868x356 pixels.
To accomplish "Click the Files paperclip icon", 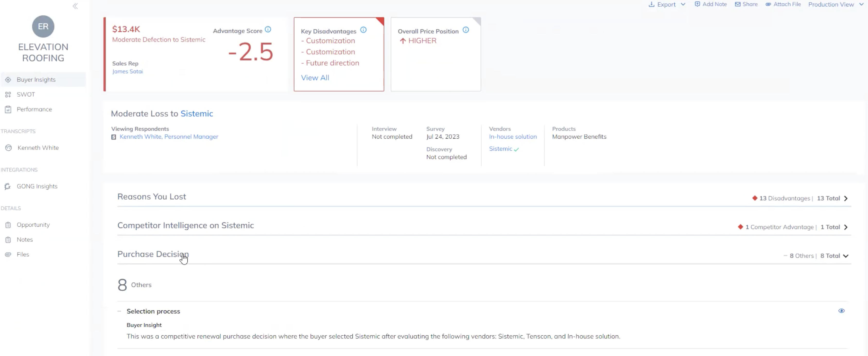I will pos(8,254).
